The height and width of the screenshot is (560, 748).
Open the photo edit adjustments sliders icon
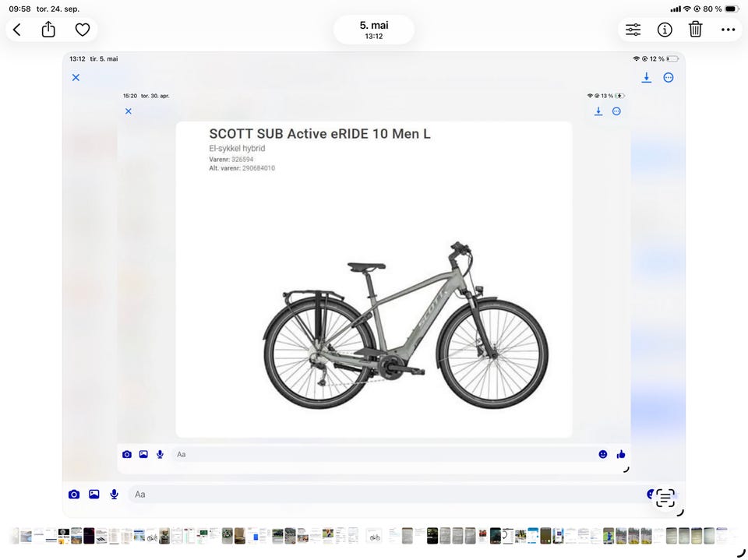[x=633, y=30]
